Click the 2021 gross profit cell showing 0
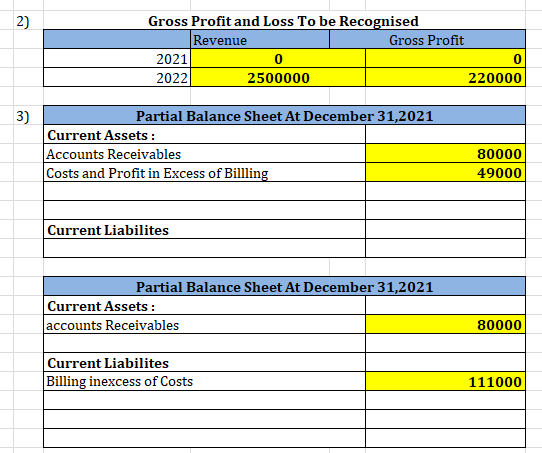 click(445, 58)
